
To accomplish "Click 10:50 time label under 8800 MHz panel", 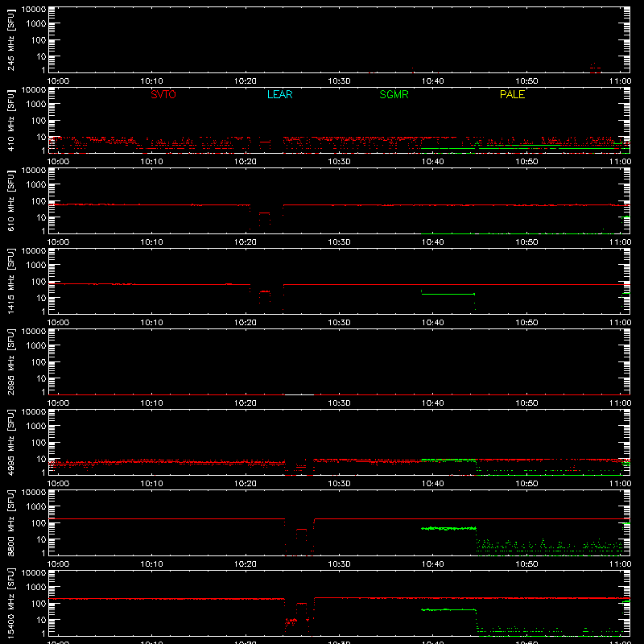I will pos(526,564).
